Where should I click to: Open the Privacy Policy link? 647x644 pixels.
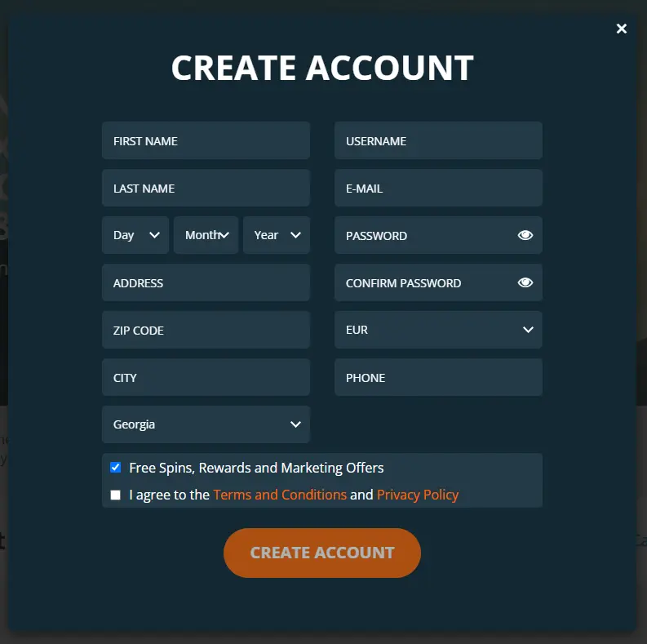pyautogui.click(x=418, y=495)
